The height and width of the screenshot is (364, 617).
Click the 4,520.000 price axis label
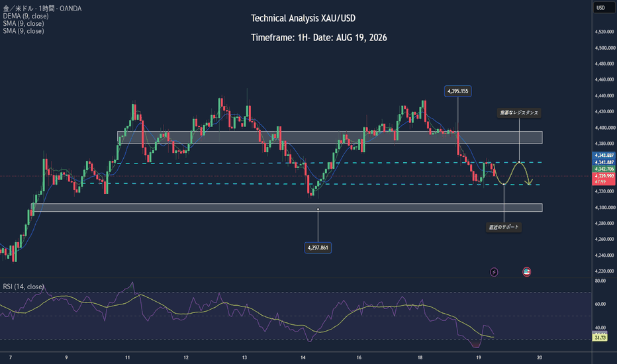604,32
